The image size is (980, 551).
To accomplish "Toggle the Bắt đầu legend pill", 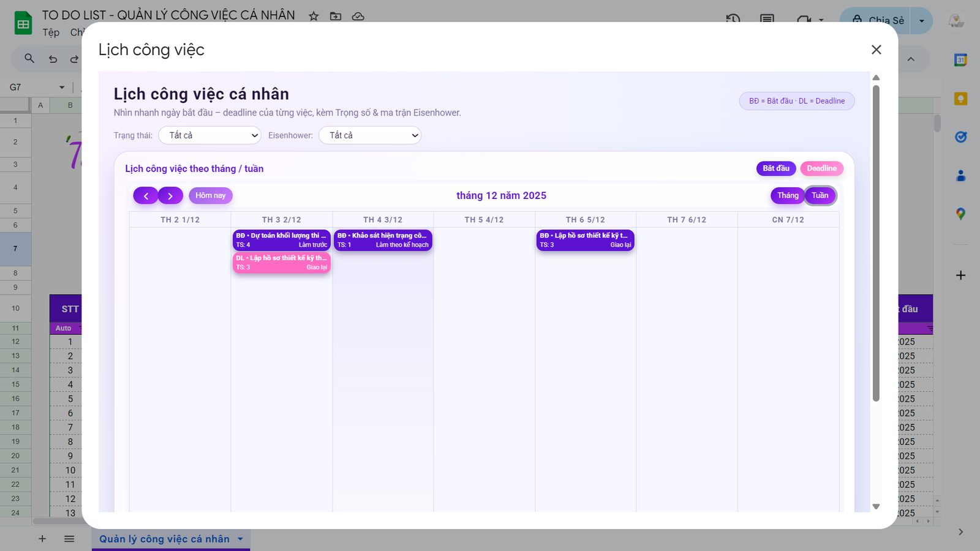I will 776,168.
